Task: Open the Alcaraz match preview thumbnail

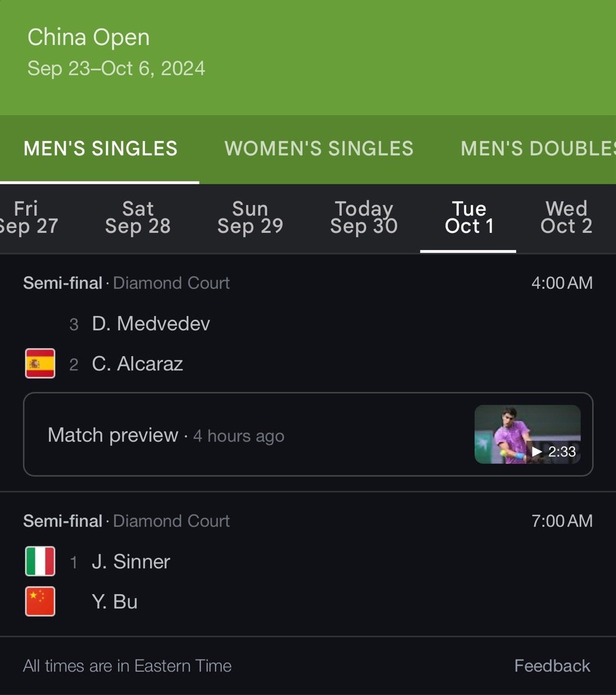Action: [528, 434]
